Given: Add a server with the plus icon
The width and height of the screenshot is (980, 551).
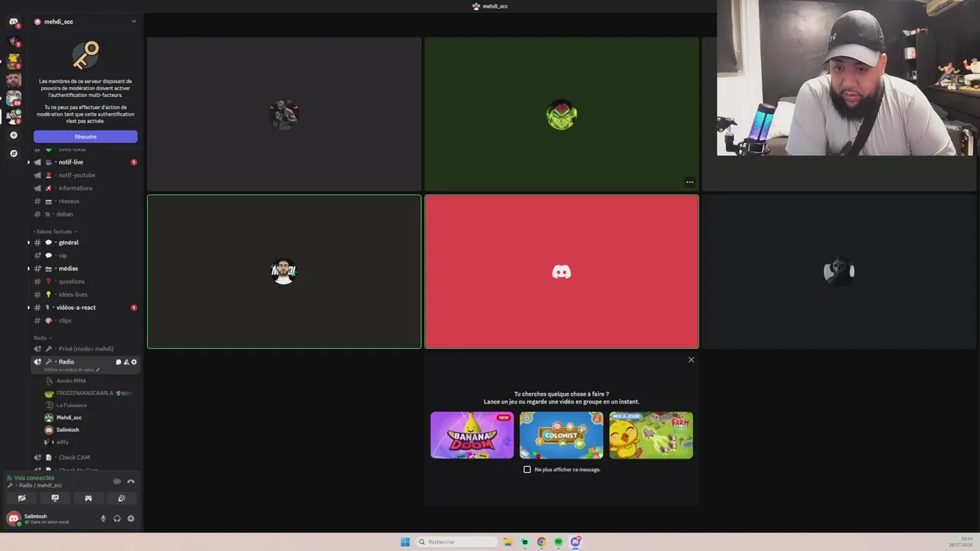Looking at the screenshot, I should click(13, 135).
